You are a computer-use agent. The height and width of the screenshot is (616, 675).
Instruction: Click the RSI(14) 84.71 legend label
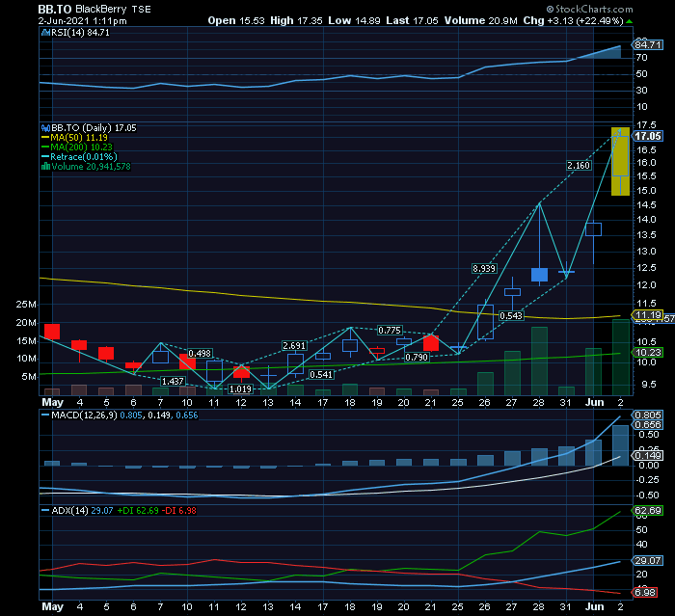(x=80, y=33)
